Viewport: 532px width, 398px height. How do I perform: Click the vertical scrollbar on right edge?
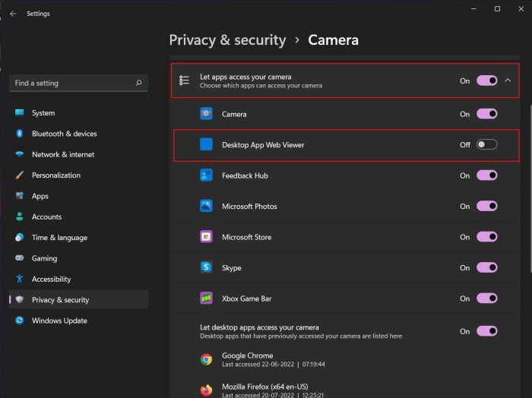click(530, 188)
